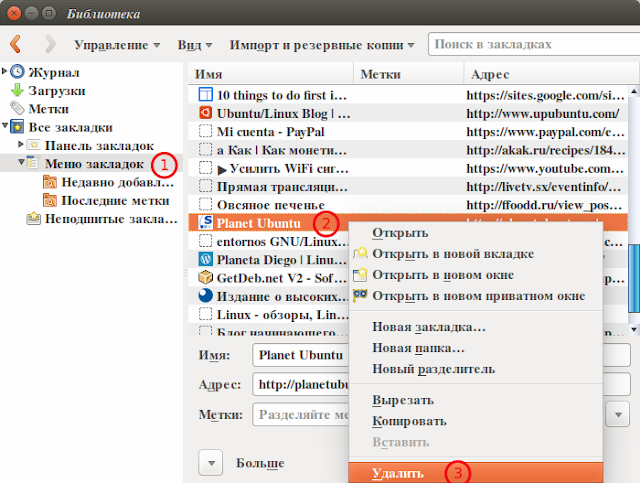This screenshot has height=483, width=640.
Task: Sort by the Метки column header
Action: coord(409,74)
